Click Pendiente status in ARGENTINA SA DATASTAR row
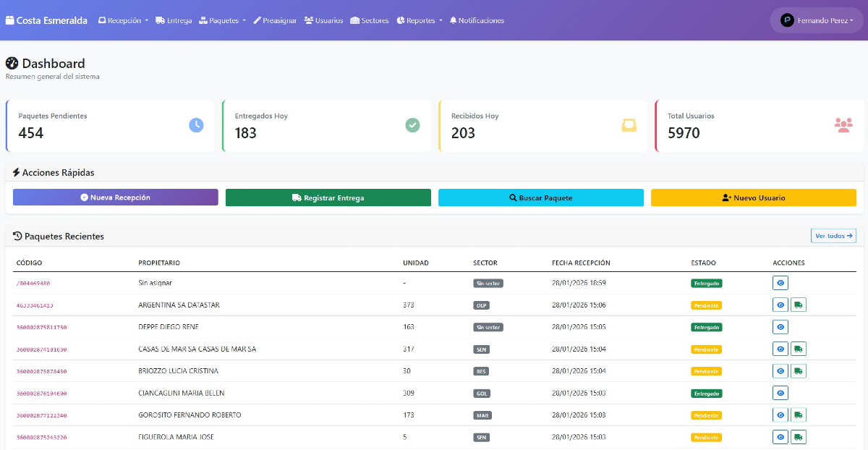The height and width of the screenshot is (450, 868). [x=706, y=305]
